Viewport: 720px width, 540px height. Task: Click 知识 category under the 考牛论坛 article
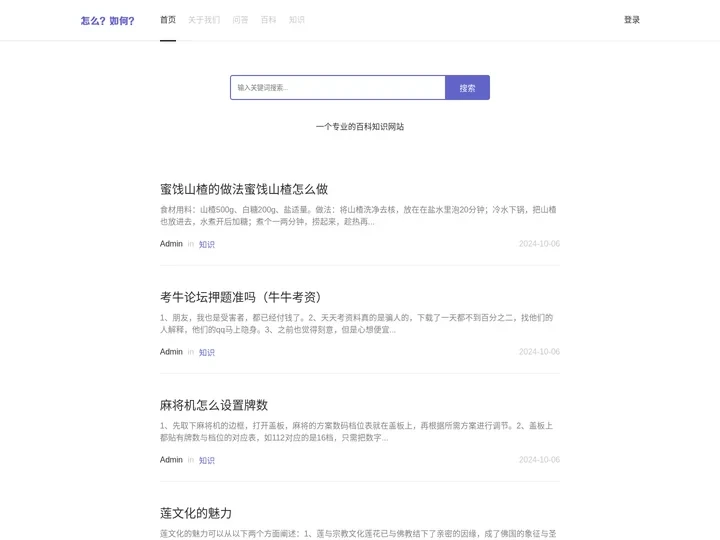point(207,352)
